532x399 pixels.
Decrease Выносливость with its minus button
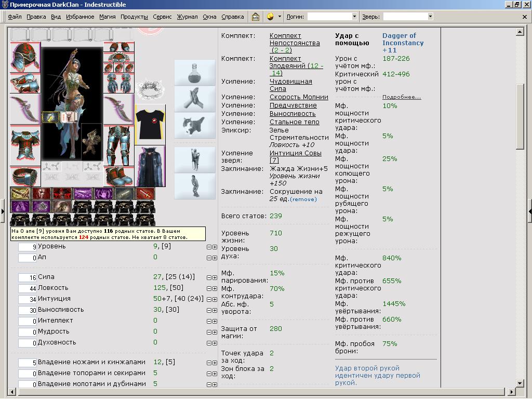[209, 311]
